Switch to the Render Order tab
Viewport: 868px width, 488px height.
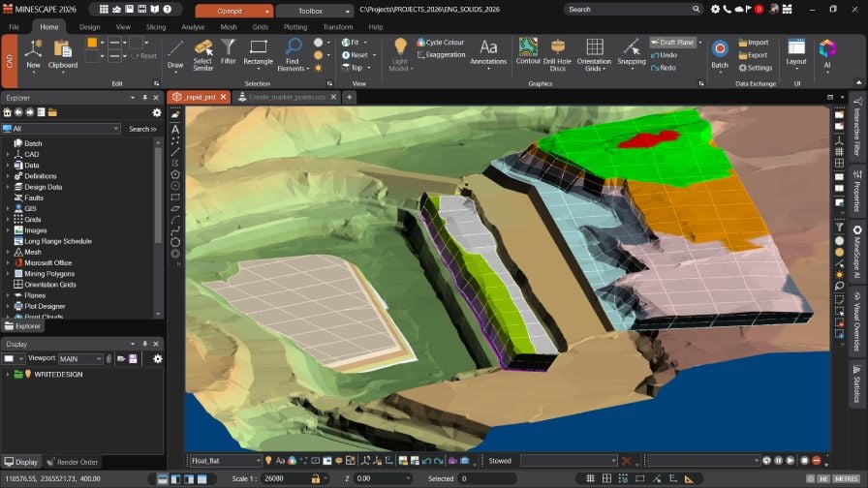73,462
